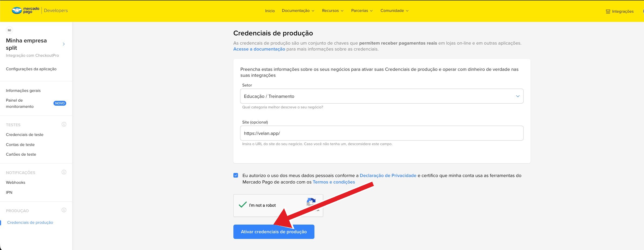Viewport: 644px width, 250px height.
Task: Open Webhooks in sidebar
Action: pos(15,182)
